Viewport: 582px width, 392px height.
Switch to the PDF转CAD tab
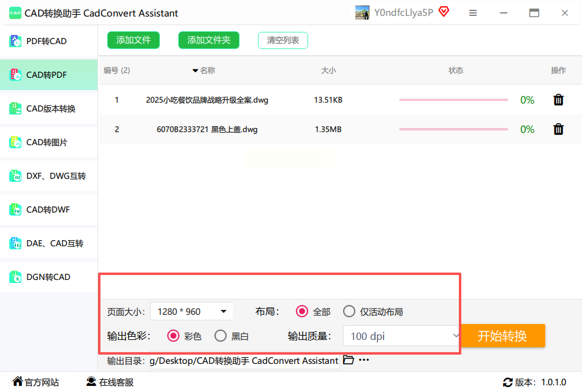(x=48, y=41)
